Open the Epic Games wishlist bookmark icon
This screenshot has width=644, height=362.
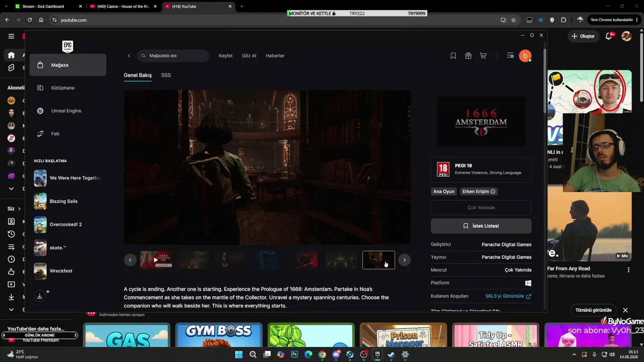(x=453, y=56)
